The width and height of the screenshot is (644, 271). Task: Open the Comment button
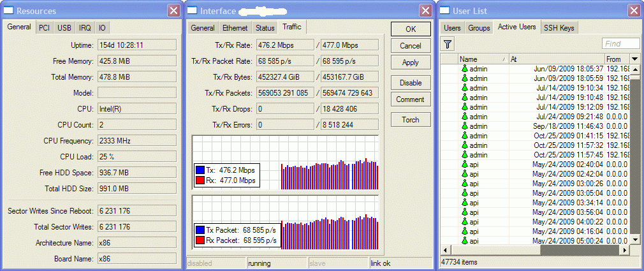pyautogui.click(x=411, y=99)
